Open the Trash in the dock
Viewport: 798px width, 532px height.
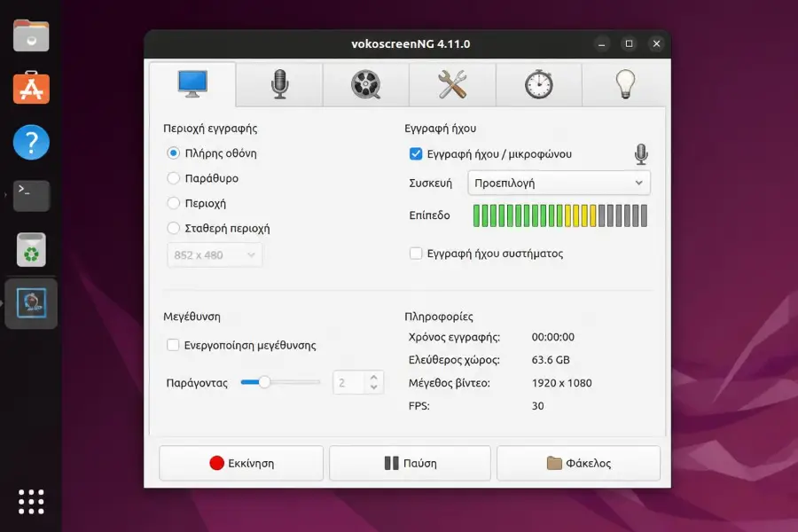coord(31,249)
